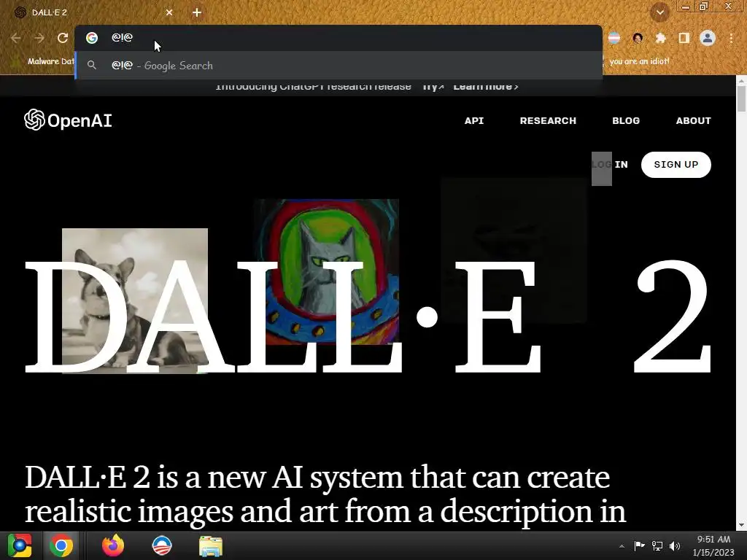747x560 pixels.
Task: Click the Windows Start button
Action: 20,545
